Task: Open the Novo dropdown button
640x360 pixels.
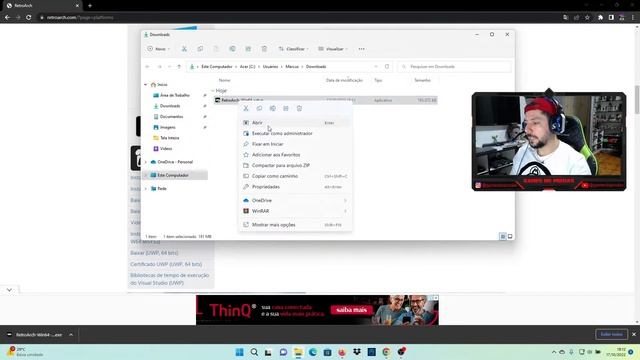Action: (159, 49)
